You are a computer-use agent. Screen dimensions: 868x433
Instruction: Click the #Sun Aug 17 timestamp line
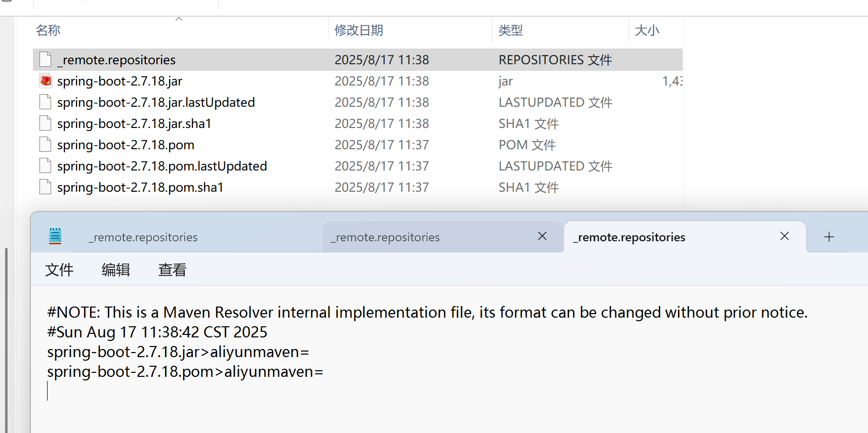pyautogui.click(x=157, y=332)
